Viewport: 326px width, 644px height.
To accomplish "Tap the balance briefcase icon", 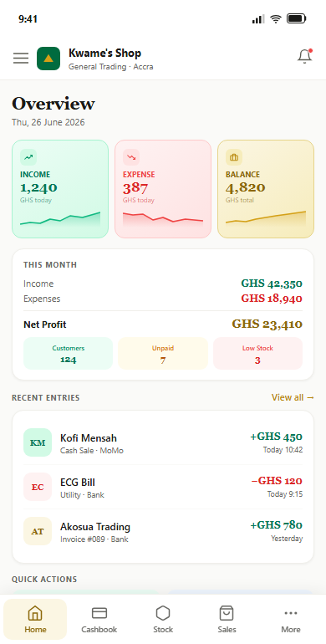I will [234, 157].
